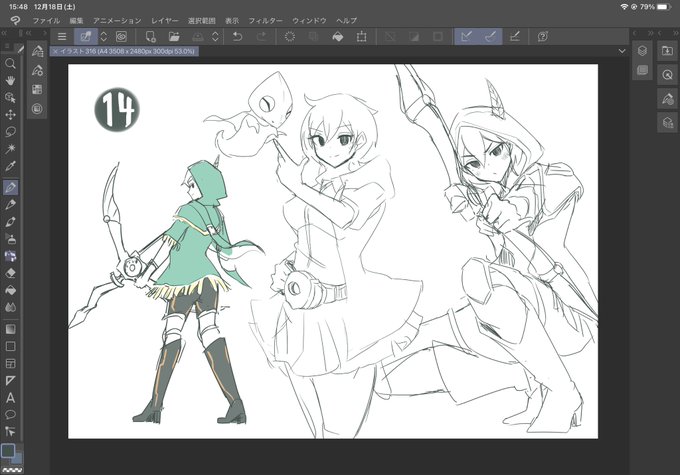680x475 pixels.
Task: Open the 選択範囲 menu
Action: tap(202, 20)
